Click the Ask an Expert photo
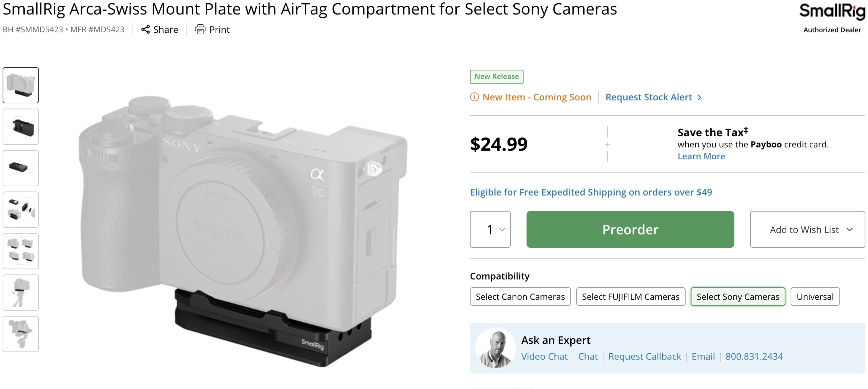The image size is (868, 389). pyautogui.click(x=495, y=348)
